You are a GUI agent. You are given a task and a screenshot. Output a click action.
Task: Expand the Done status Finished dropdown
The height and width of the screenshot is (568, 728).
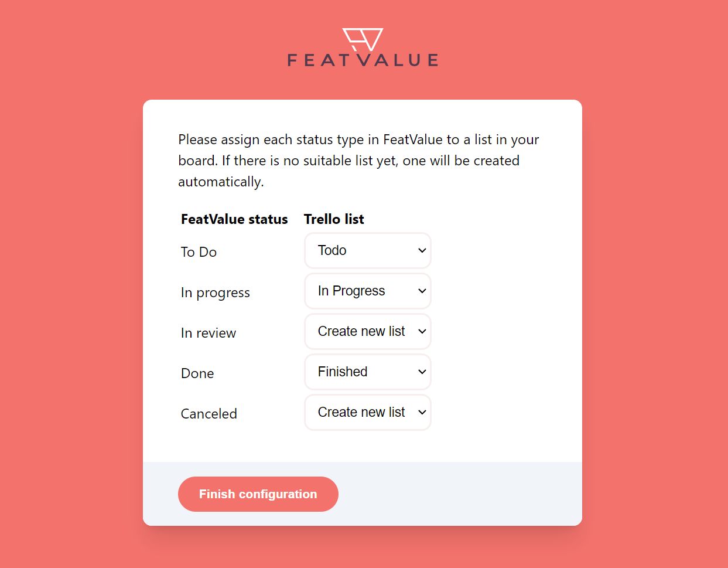[x=367, y=372]
